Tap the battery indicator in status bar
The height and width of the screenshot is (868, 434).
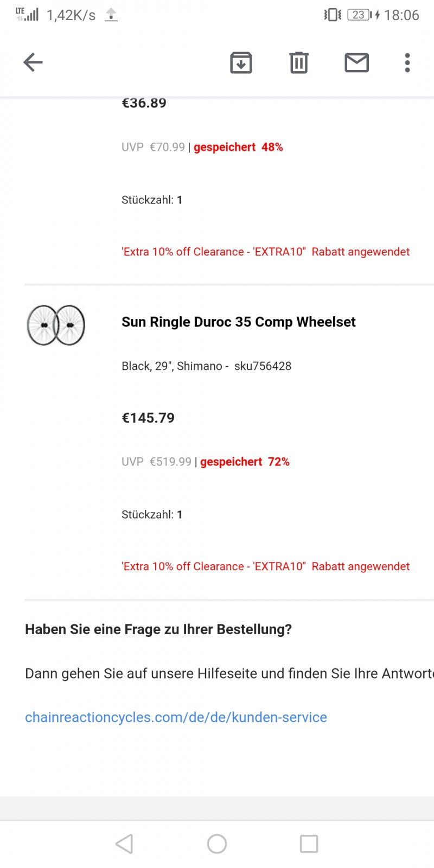(360, 15)
